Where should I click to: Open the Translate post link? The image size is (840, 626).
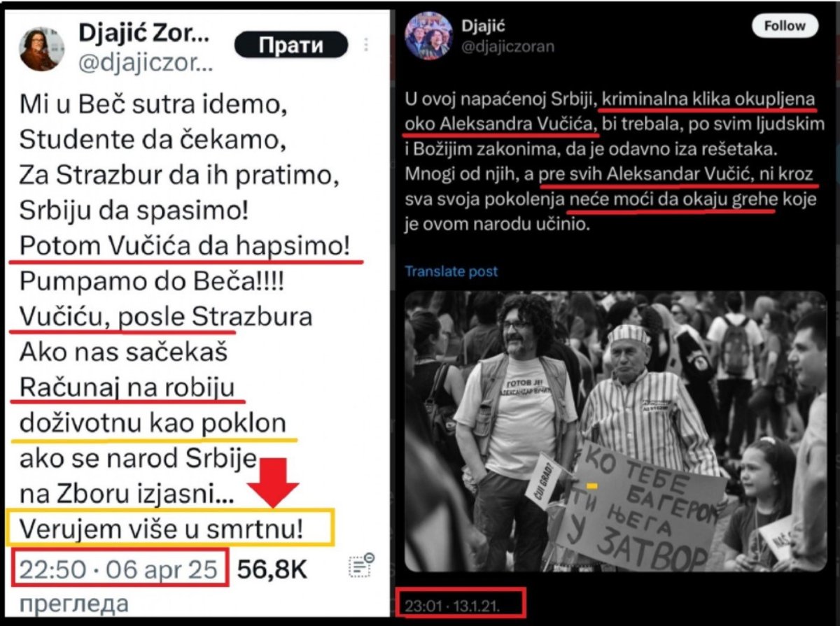tap(451, 271)
